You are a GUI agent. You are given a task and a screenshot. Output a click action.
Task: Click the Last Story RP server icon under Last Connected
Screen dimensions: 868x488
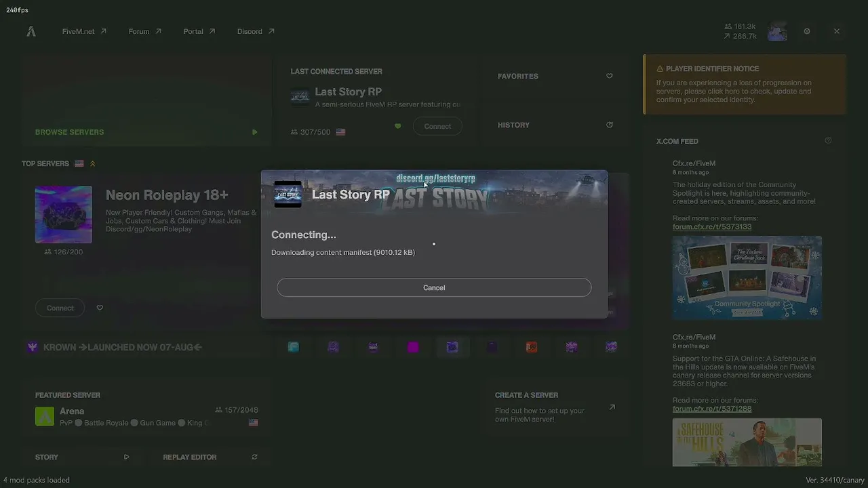(x=300, y=98)
